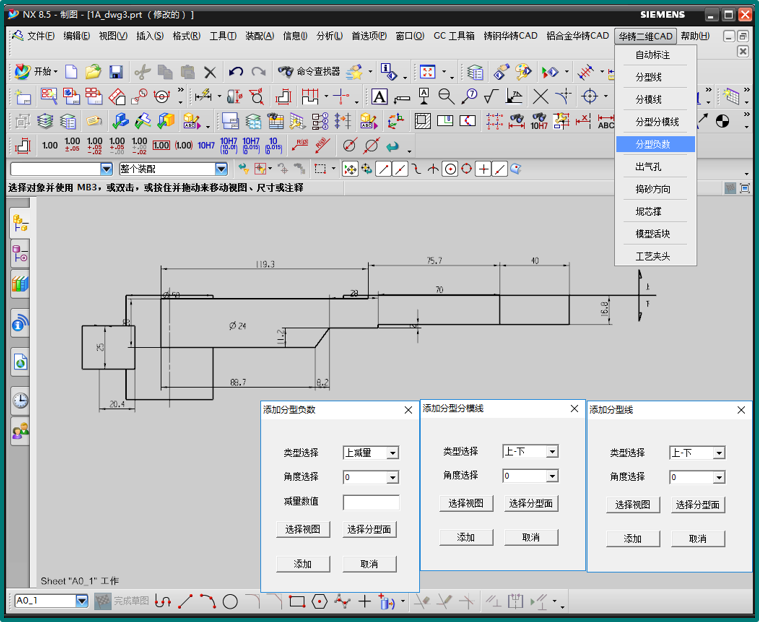This screenshot has height=622, width=759.
Task: Select the parenthesized (1.00) reference dimension
Action: 183,145
